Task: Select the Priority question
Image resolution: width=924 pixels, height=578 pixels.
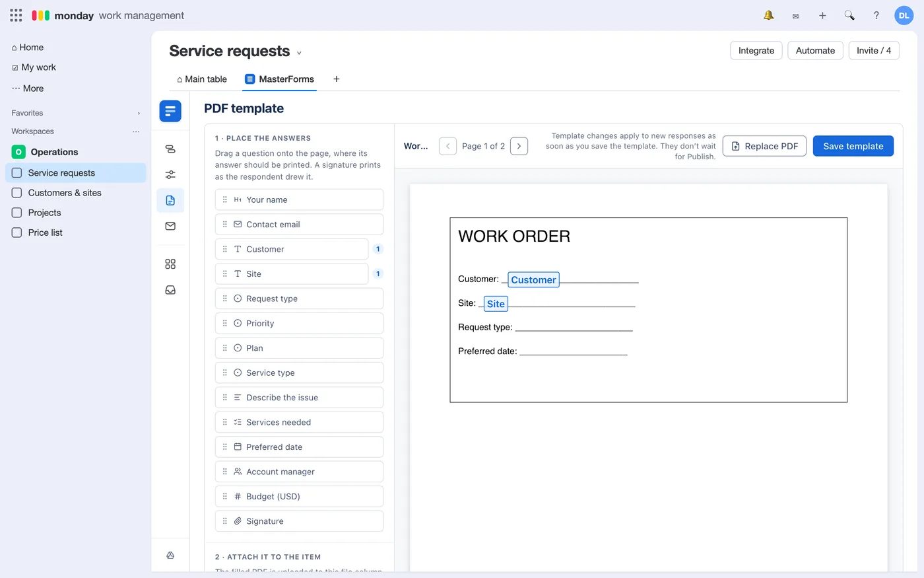Action: [x=299, y=323]
